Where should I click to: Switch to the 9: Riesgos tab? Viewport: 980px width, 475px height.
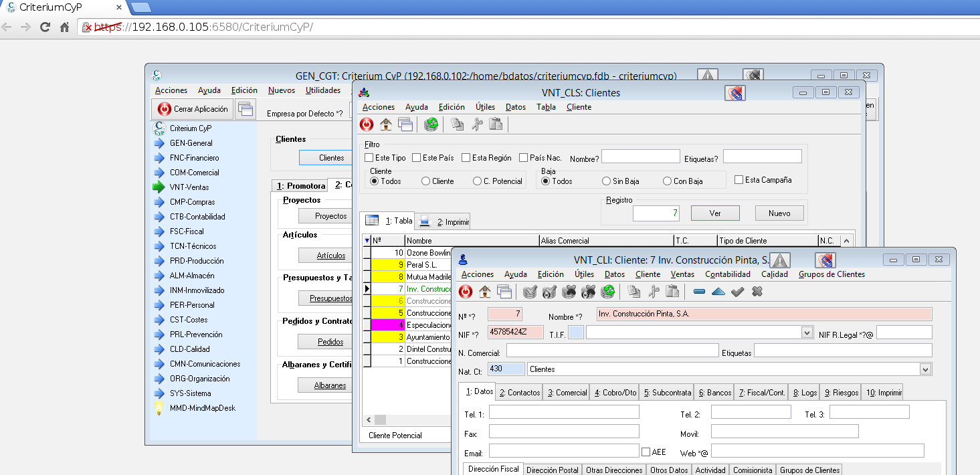841,393
